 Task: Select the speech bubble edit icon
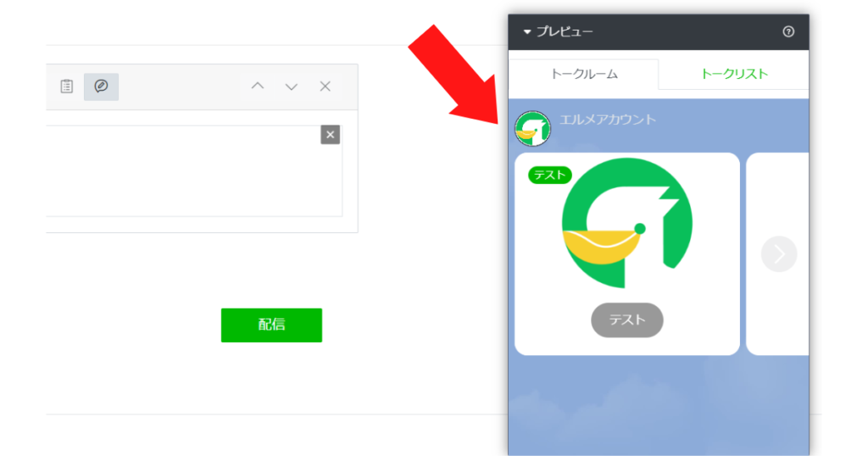101,86
